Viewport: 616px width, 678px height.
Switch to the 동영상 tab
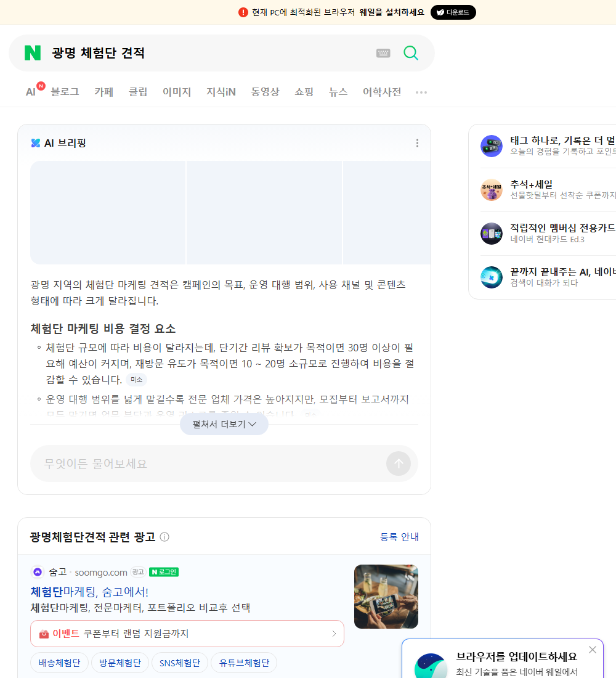[x=265, y=92]
